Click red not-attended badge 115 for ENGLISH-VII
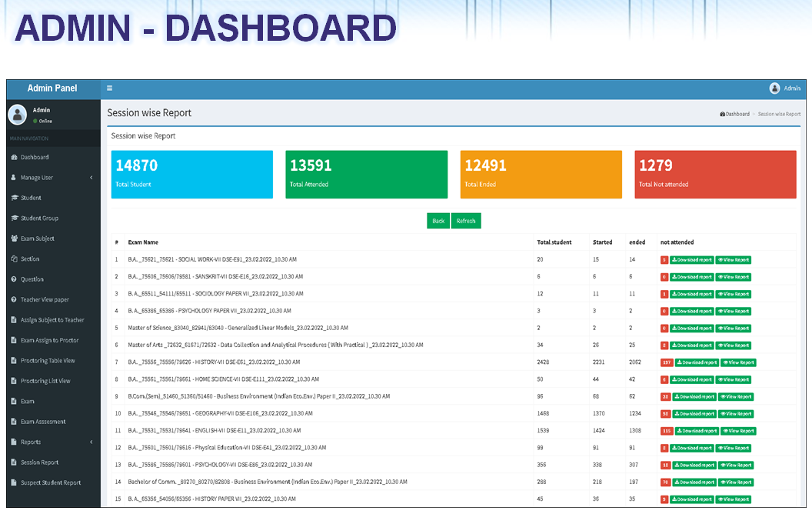The image size is (812, 514). coord(667,431)
